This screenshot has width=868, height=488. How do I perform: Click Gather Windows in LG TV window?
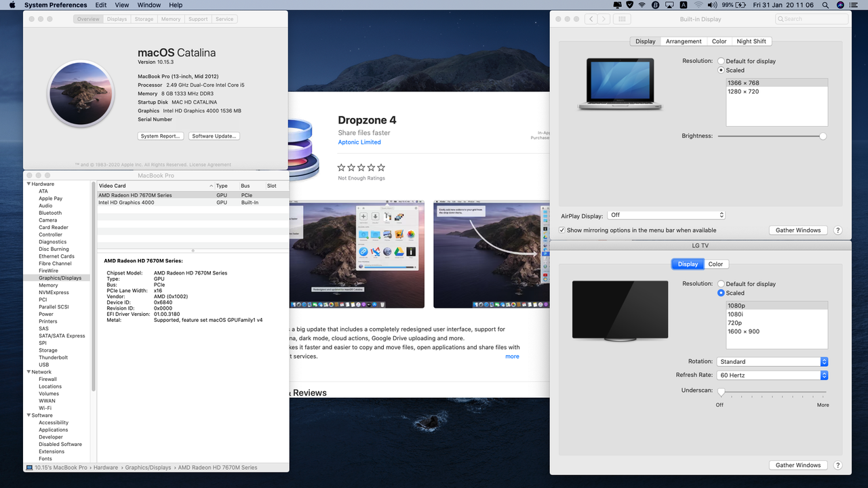point(798,465)
